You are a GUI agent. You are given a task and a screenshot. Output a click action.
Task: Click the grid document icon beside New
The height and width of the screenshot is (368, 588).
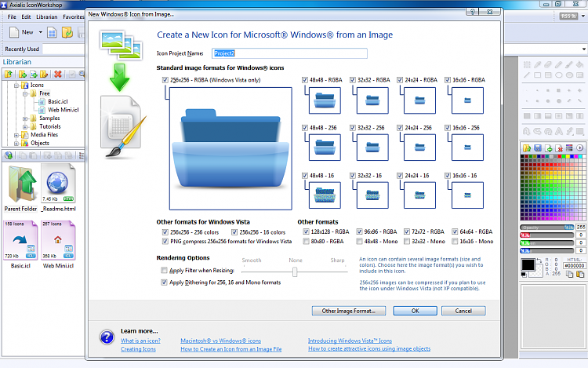pyautogui.click(x=52, y=33)
